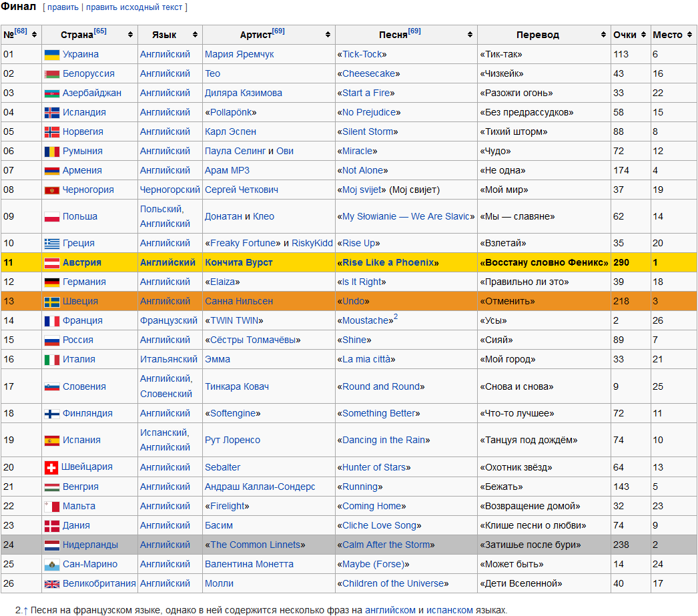Click the Switzerland flag icon

pyautogui.click(x=51, y=467)
